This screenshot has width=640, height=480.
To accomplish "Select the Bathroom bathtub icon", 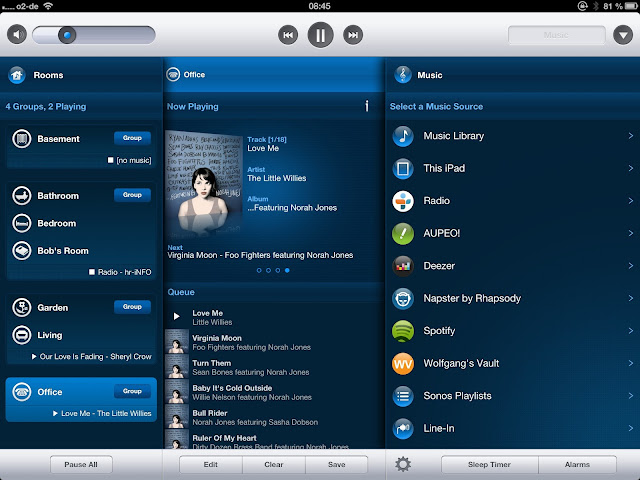I will [22, 196].
